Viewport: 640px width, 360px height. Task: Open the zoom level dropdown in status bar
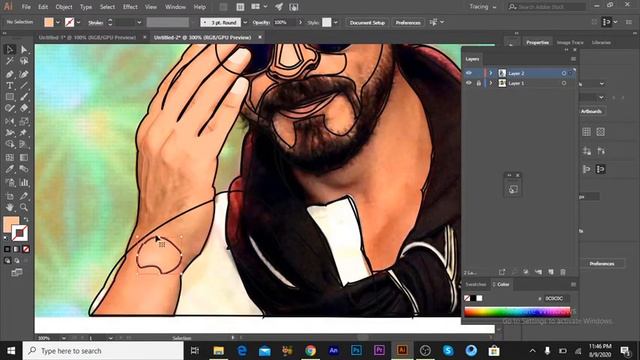tap(64, 338)
